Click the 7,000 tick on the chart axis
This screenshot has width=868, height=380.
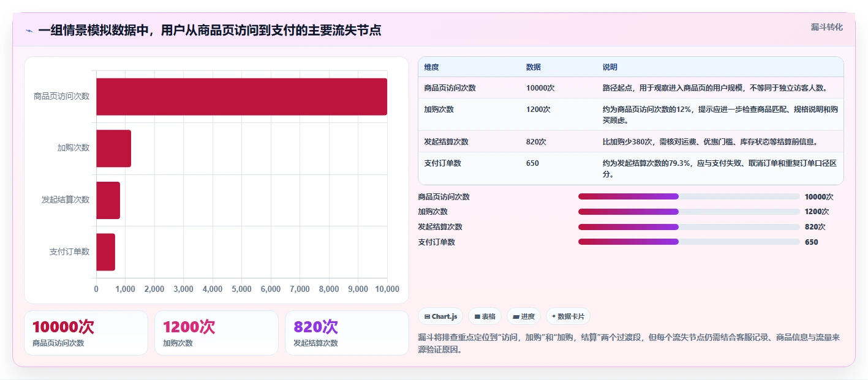coord(300,289)
